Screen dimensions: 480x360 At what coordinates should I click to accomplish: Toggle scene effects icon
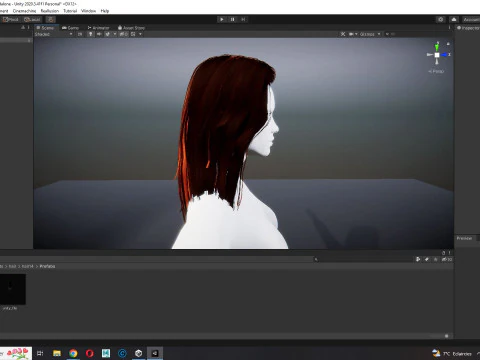pos(108,34)
